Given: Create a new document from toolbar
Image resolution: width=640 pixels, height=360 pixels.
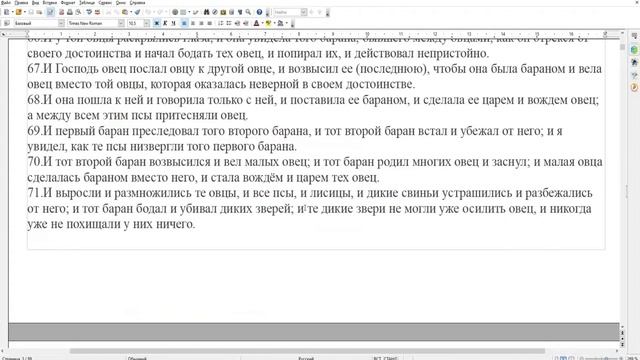Looking at the screenshot, I should coord(7,12).
